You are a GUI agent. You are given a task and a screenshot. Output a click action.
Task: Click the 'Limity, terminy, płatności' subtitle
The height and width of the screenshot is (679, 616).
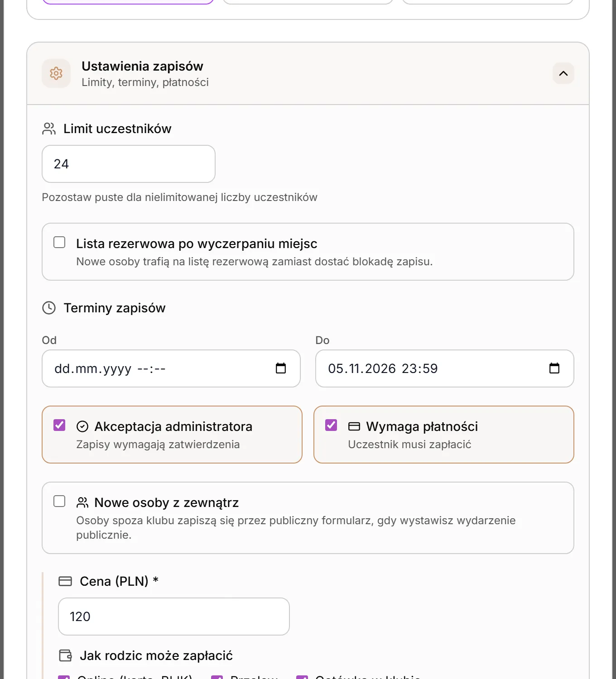145,82
